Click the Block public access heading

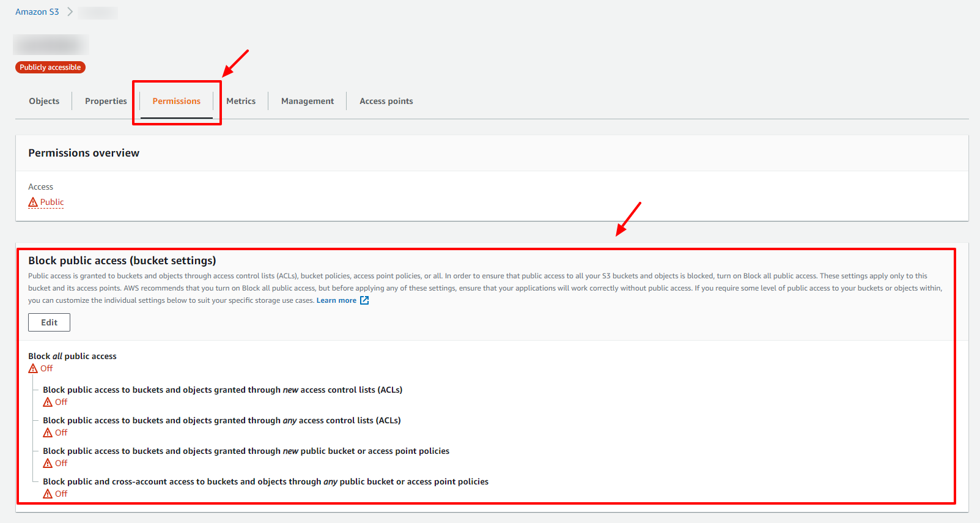click(122, 261)
